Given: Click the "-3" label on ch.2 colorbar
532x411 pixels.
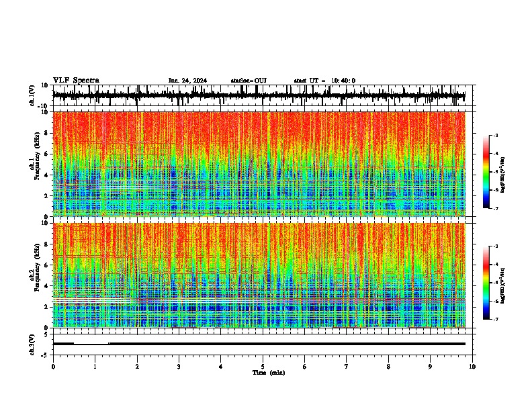Looking at the screenshot, I should point(495,246).
